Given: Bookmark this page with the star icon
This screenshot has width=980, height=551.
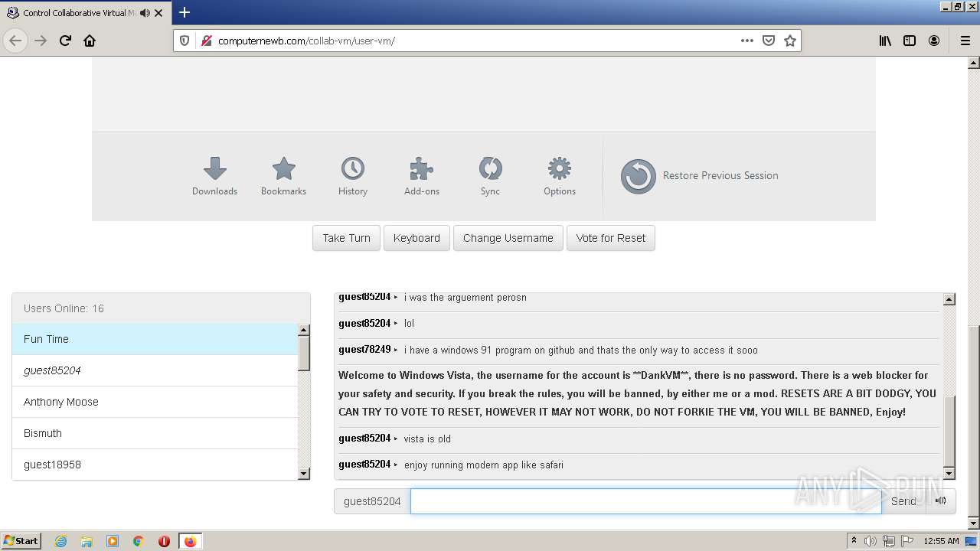Looking at the screenshot, I should 790,41.
